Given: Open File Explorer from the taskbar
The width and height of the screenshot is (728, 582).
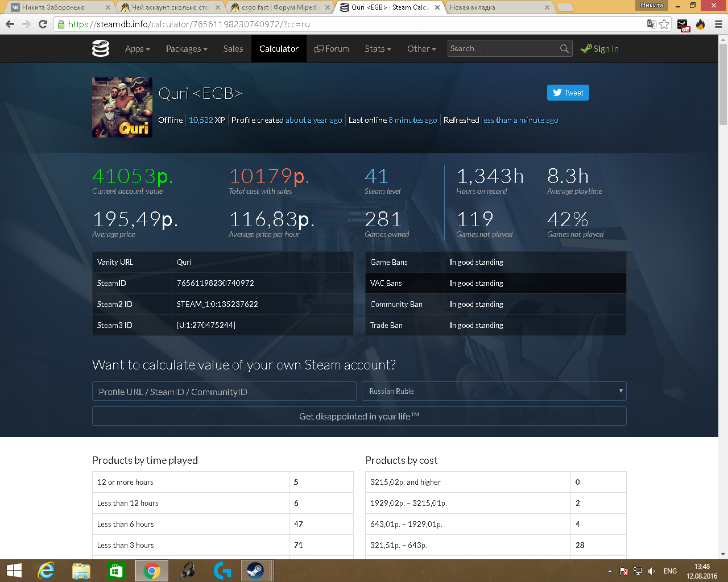Looking at the screenshot, I should coord(81,571).
